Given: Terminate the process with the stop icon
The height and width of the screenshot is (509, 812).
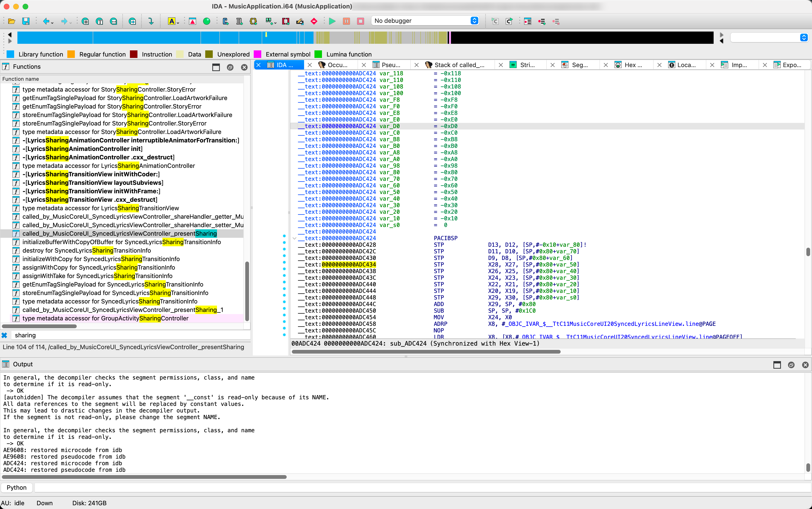Looking at the screenshot, I should pos(360,21).
